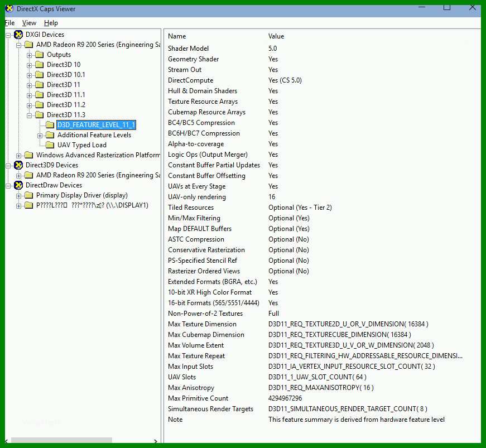486x448 pixels.
Task: Click the tree pane horizontal scrollbar thumb
Action: click(x=62, y=440)
